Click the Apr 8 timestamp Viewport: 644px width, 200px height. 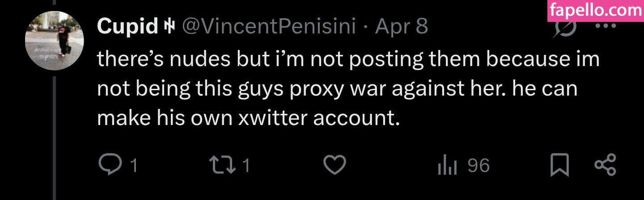tap(402, 28)
